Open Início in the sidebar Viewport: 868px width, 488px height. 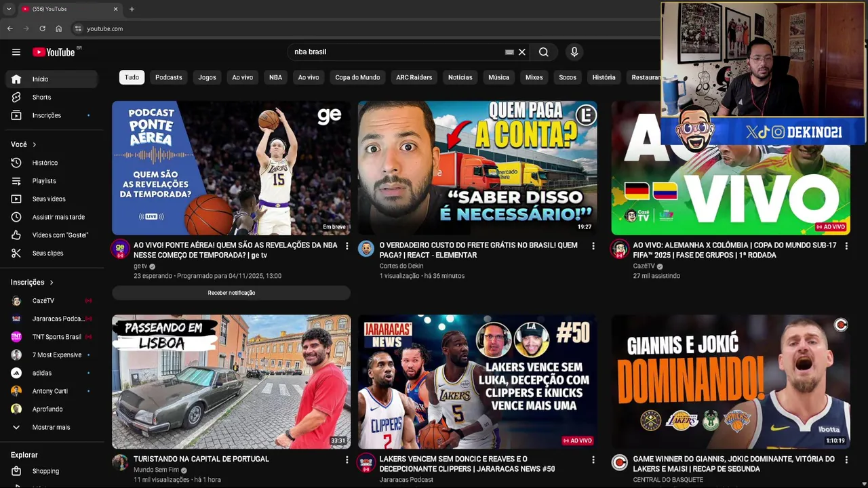tap(52, 79)
